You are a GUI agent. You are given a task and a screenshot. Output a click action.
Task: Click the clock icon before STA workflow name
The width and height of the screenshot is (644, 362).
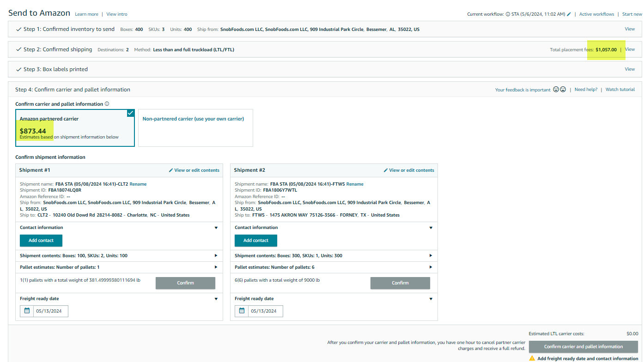[508, 14]
